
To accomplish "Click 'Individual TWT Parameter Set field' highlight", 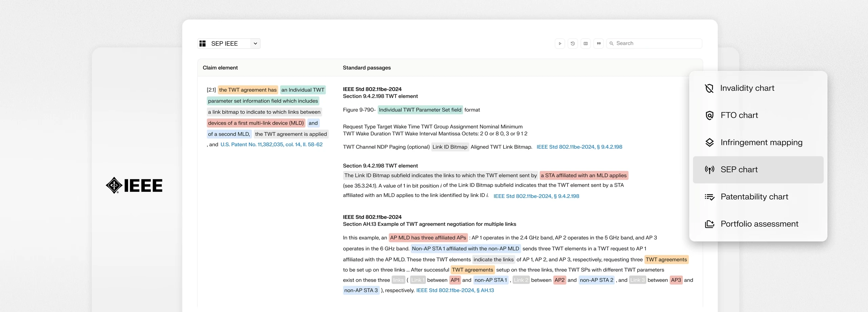I will [420, 110].
